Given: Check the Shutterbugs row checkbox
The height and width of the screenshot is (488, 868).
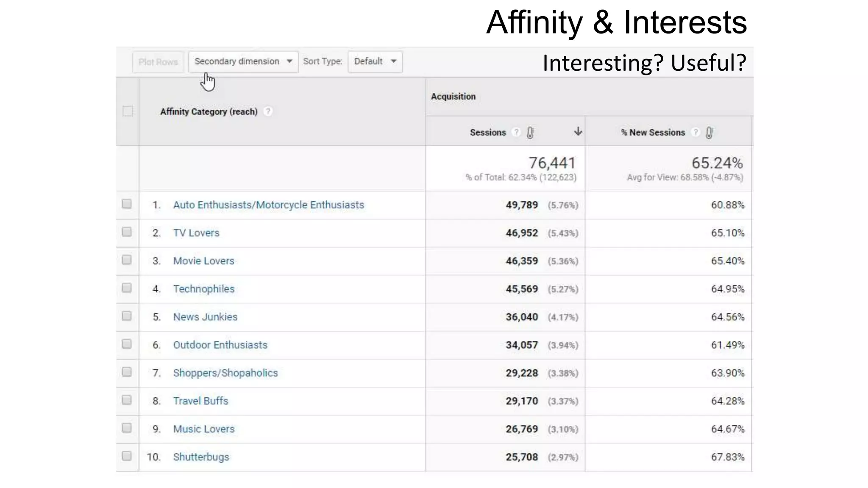Looking at the screenshot, I should point(127,455).
